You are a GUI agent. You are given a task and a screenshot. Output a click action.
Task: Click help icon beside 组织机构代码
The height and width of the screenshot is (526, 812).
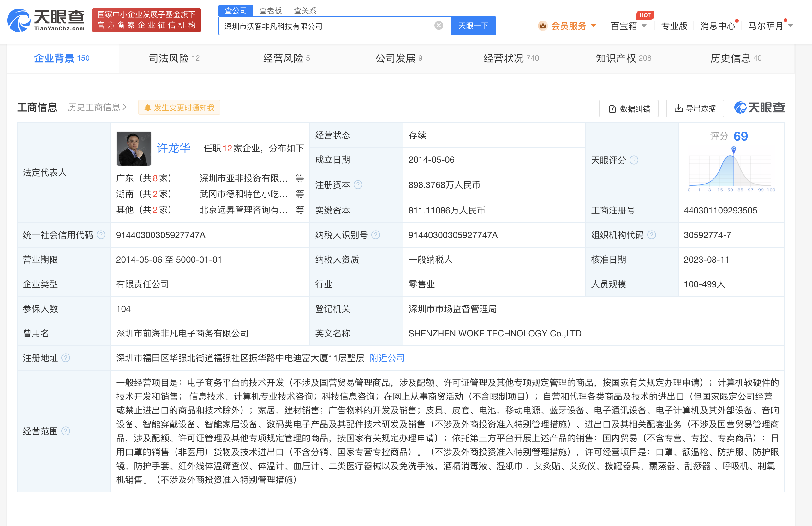click(x=652, y=235)
